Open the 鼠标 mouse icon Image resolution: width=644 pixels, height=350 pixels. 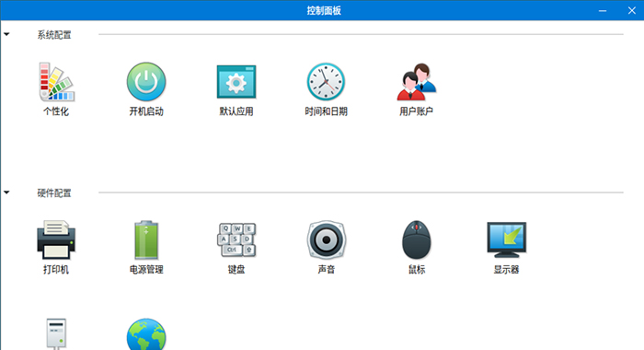click(x=416, y=239)
